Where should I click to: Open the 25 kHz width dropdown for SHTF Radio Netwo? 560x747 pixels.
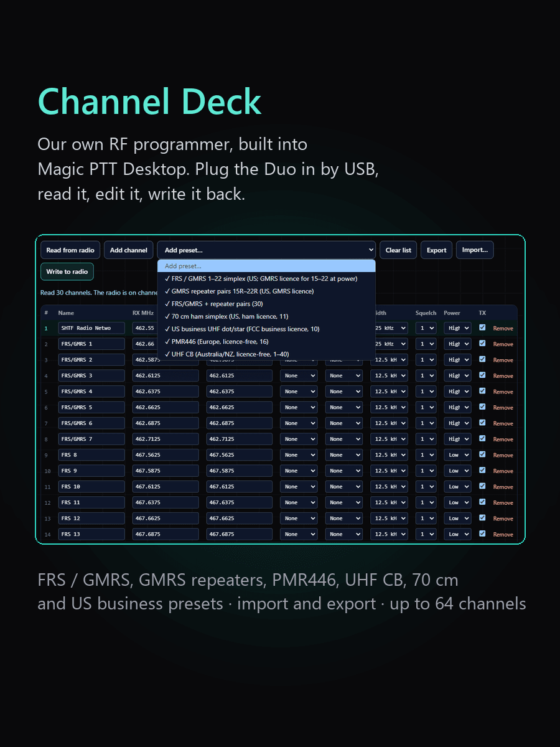click(x=389, y=328)
